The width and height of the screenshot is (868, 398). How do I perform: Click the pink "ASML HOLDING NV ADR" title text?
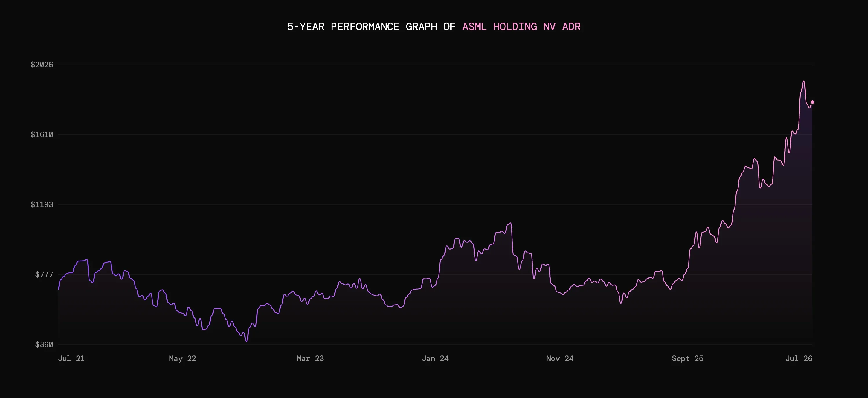pos(521,27)
